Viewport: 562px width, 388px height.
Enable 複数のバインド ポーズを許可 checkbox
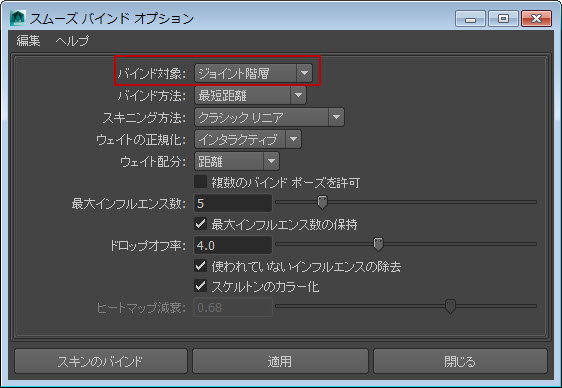coord(200,182)
